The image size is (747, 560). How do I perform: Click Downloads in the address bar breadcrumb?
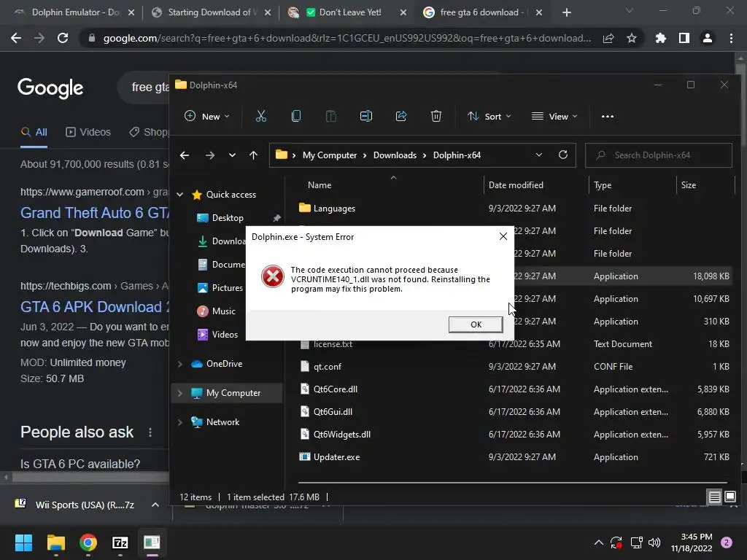click(x=395, y=155)
